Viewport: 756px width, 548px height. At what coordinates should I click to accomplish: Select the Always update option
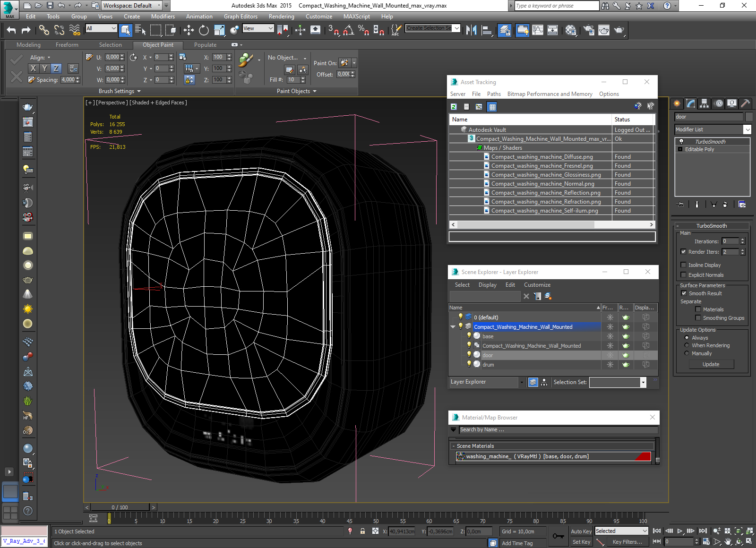pyautogui.click(x=687, y=338)
